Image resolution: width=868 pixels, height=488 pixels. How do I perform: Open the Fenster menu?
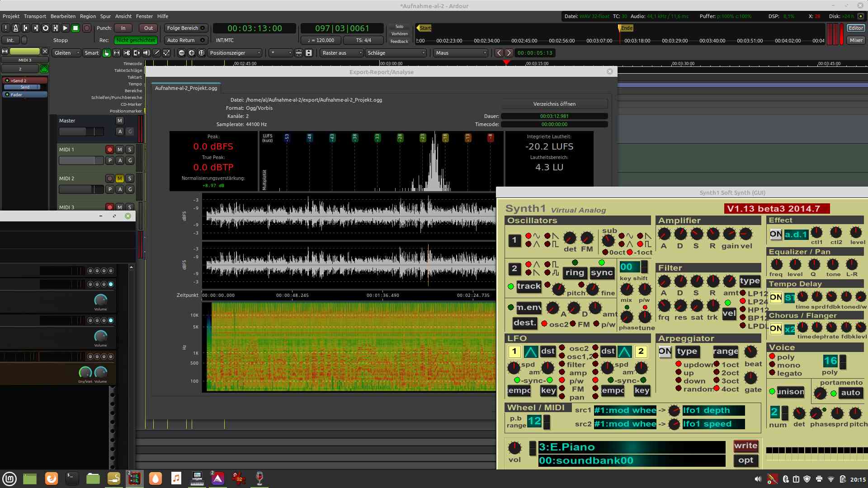pyautogui.click(x=144, y=16)
